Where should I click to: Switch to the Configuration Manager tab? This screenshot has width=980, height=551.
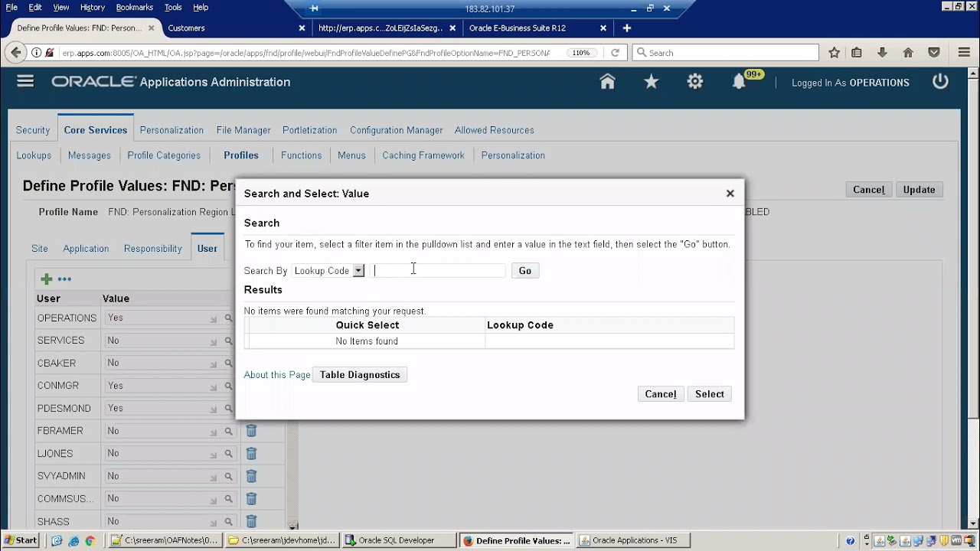click(396, 130)
